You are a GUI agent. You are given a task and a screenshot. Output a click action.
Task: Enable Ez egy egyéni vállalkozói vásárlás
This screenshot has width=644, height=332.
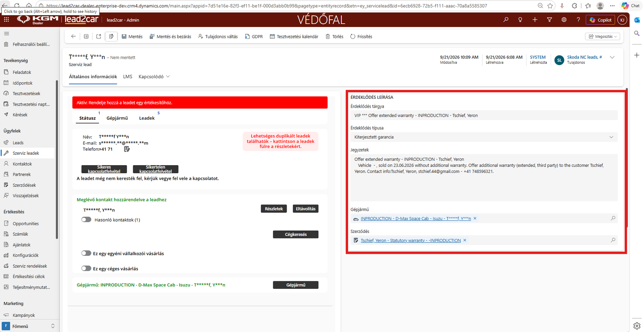[86, 253]
